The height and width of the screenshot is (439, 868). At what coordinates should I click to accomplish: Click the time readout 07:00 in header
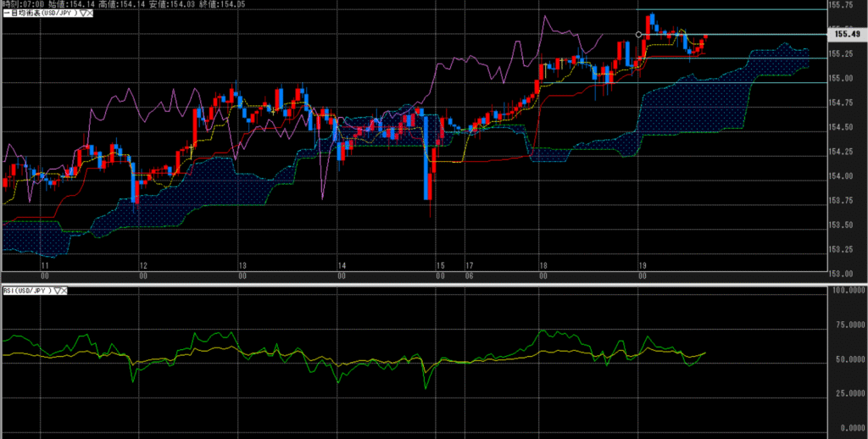coord(32,4)
